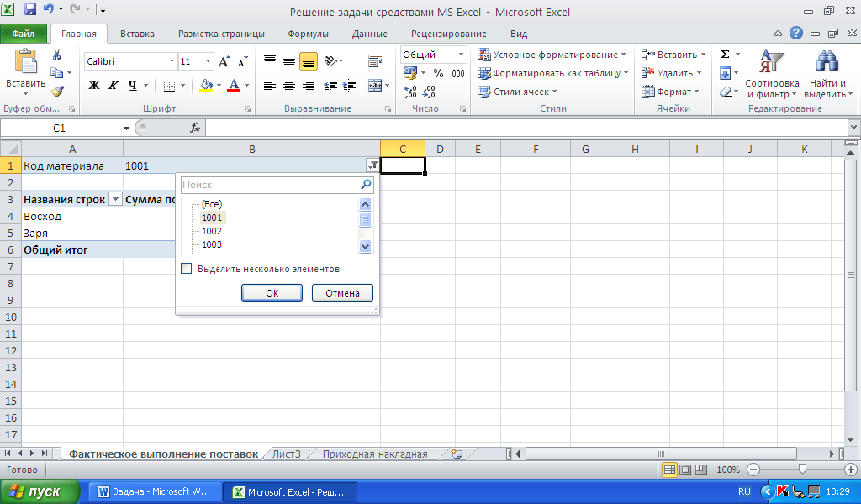The image size is (861, 504).
Task: Open 'Форматировать как таблицу' dropdown
Action: [x=553, y=73]
